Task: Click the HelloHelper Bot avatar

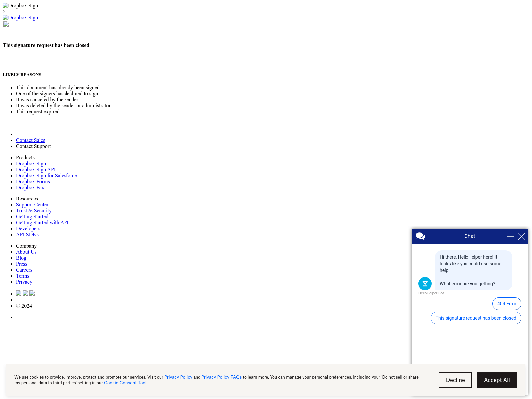Action: [x=425, y=284]
